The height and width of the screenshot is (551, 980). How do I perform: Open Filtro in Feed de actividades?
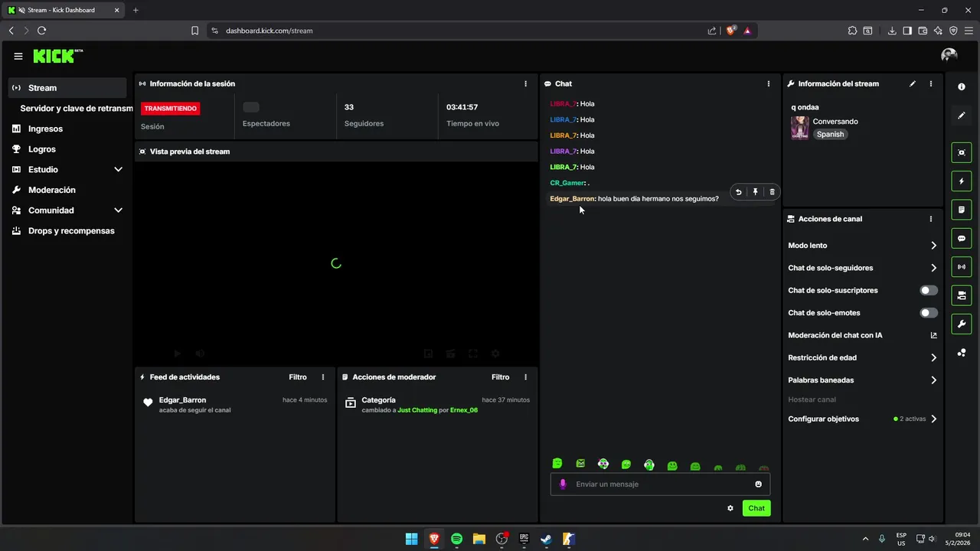(298, 377)
